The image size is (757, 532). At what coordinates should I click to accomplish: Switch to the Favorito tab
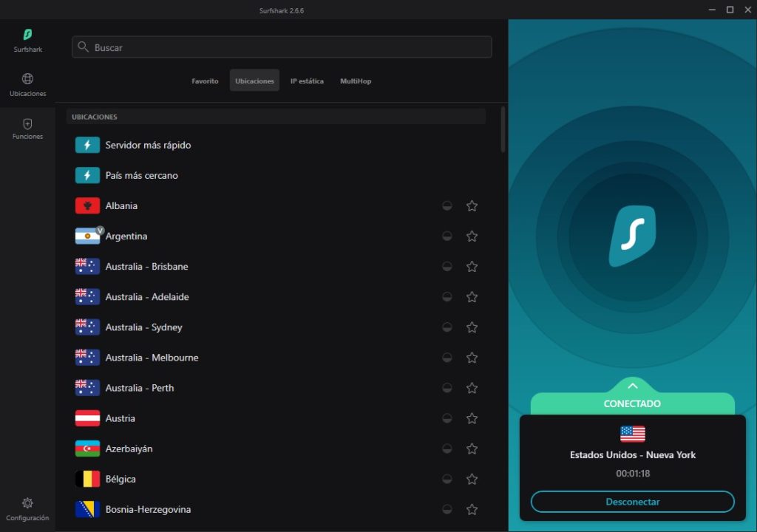(205, 81)
